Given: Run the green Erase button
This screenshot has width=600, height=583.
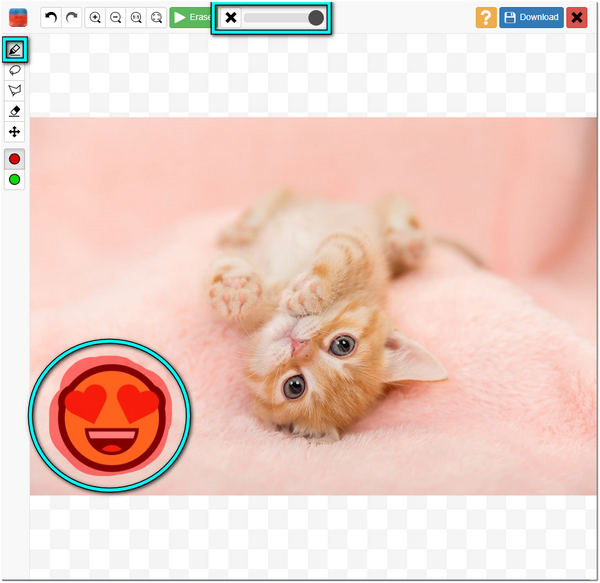Looking at the screenshot, I should pos(190,18).
